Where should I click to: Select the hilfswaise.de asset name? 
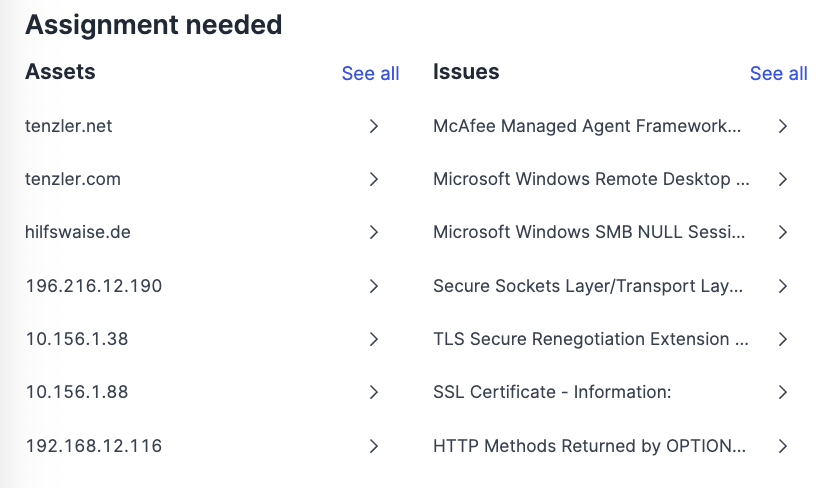coord(78,232)
